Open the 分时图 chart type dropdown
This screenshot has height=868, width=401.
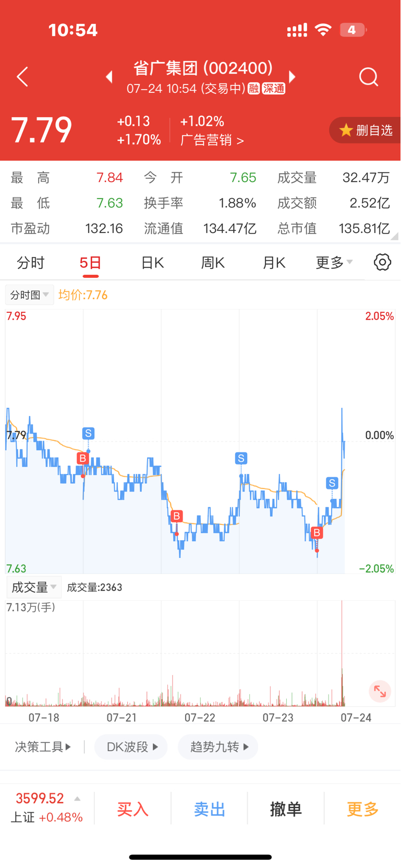[x=29, y=295]
